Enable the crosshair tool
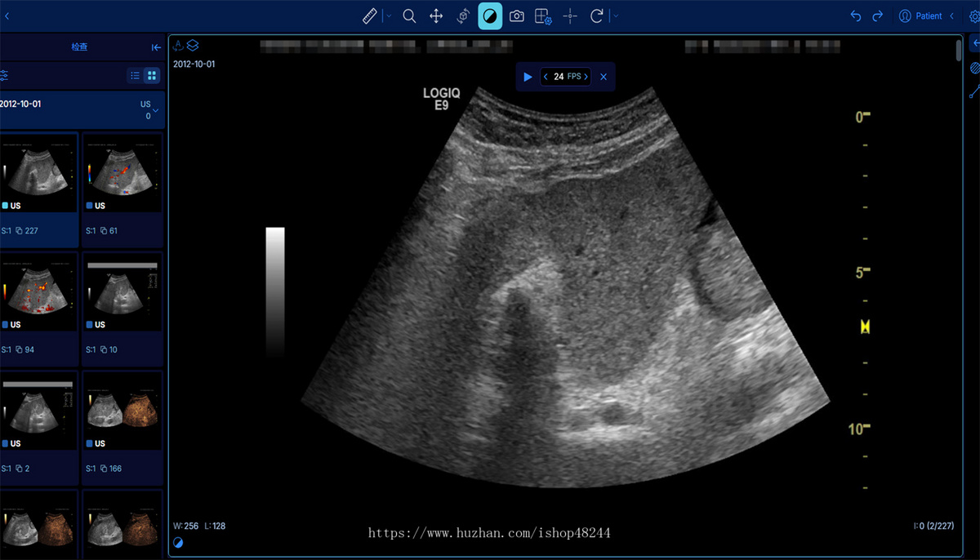Screen dimensions: 980x560 pyautogui.click(x=570, y=16)
